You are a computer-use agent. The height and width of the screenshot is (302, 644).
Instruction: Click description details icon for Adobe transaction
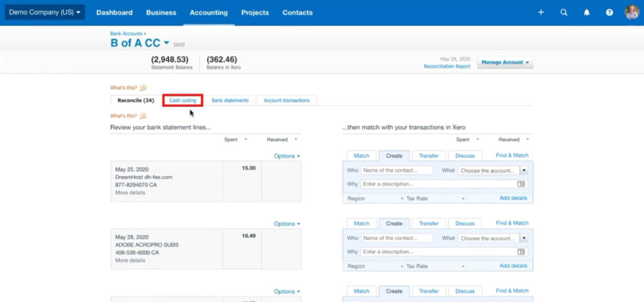click(x=521, y=252)
